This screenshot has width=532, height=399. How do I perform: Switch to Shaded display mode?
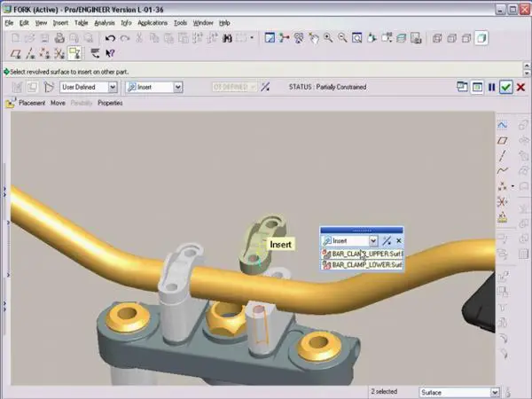click(x=481, y=38)
